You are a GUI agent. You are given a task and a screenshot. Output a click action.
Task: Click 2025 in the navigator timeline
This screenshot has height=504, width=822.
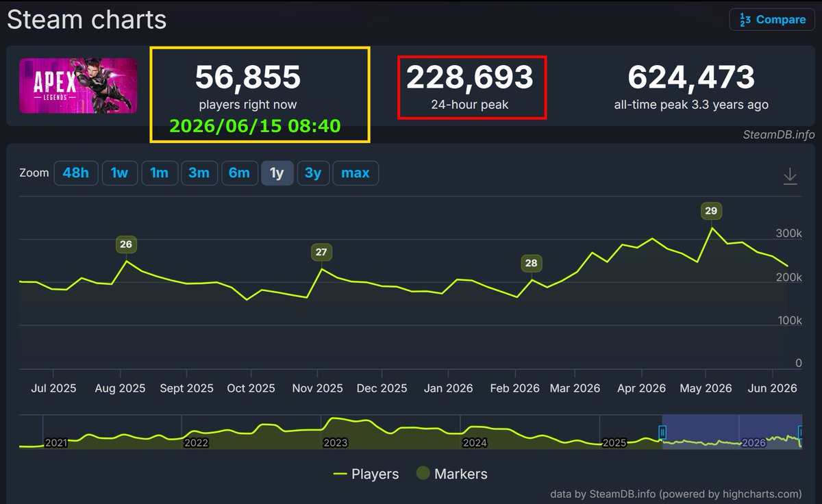614,443
